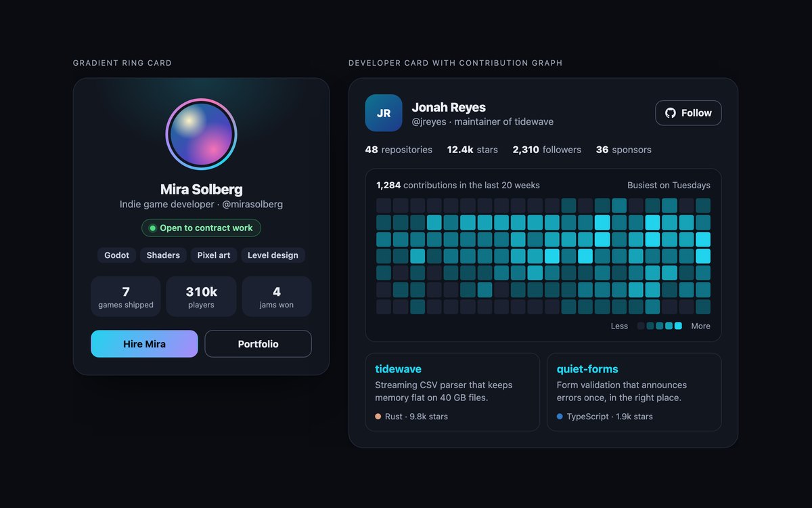Click the 1,284 contributions summary text
The width and height of the screenshot is (812, 508).
(x=458, y=185)
